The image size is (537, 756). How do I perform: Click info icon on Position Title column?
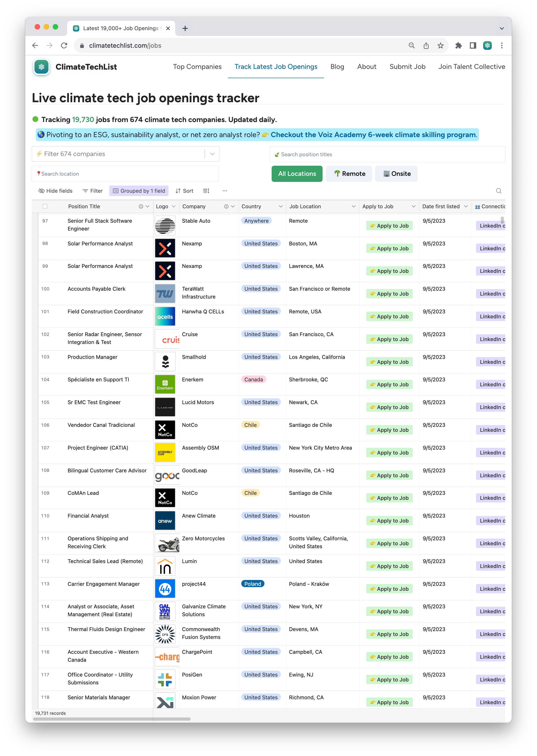pyautogui.click(x=141, y=206)
